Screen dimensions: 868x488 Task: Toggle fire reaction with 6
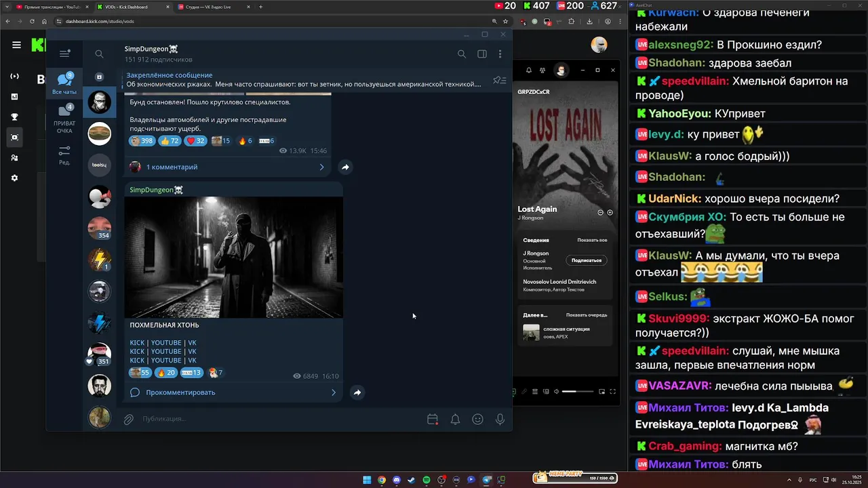click(x=245, y=141)
